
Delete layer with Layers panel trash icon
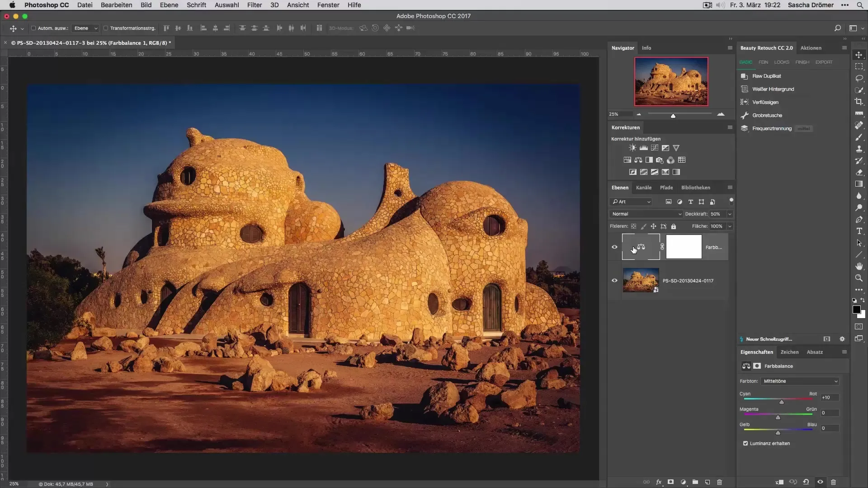pos(720,482)
